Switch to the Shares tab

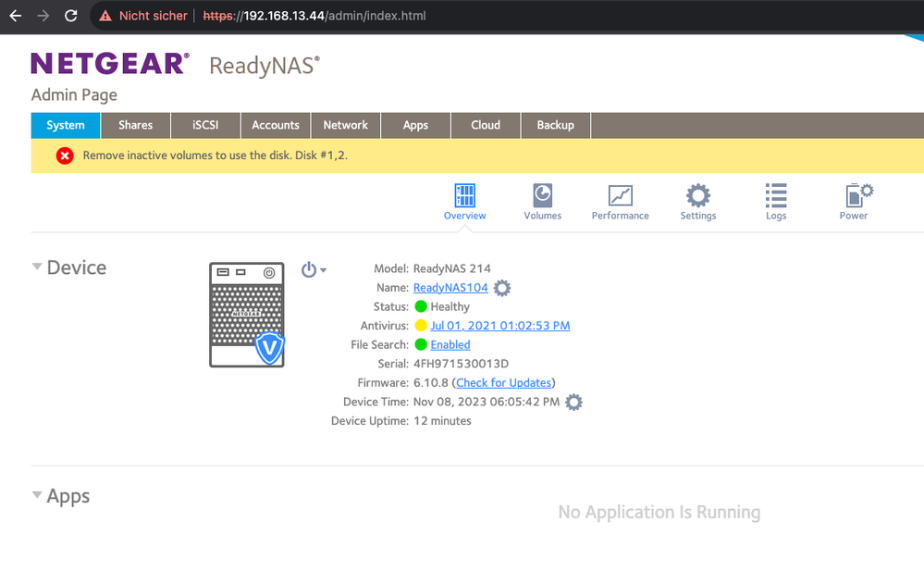[135, 125]
